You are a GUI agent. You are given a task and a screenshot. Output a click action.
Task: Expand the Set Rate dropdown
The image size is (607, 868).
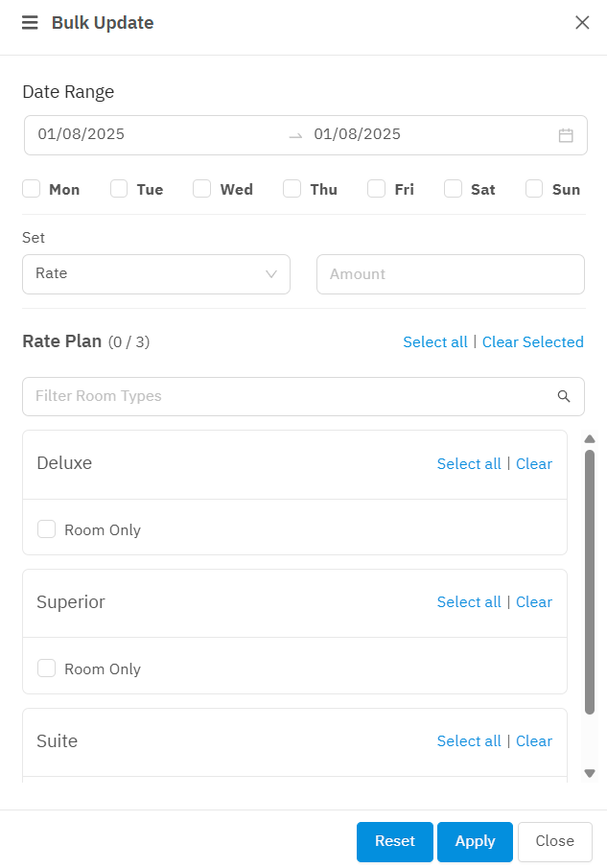156,273
